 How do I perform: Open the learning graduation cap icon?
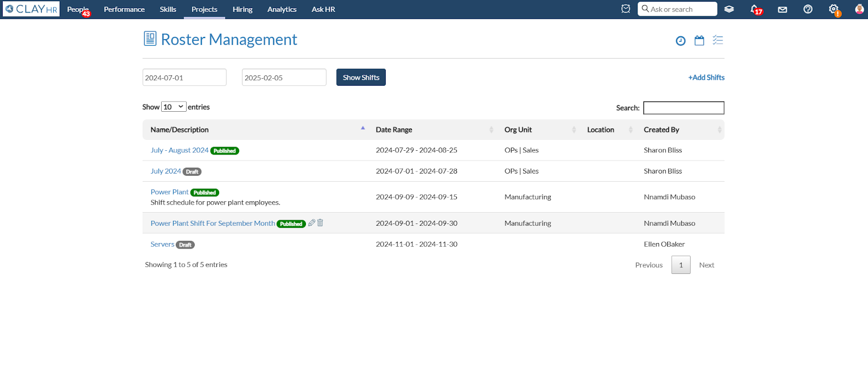pos(729,9)
